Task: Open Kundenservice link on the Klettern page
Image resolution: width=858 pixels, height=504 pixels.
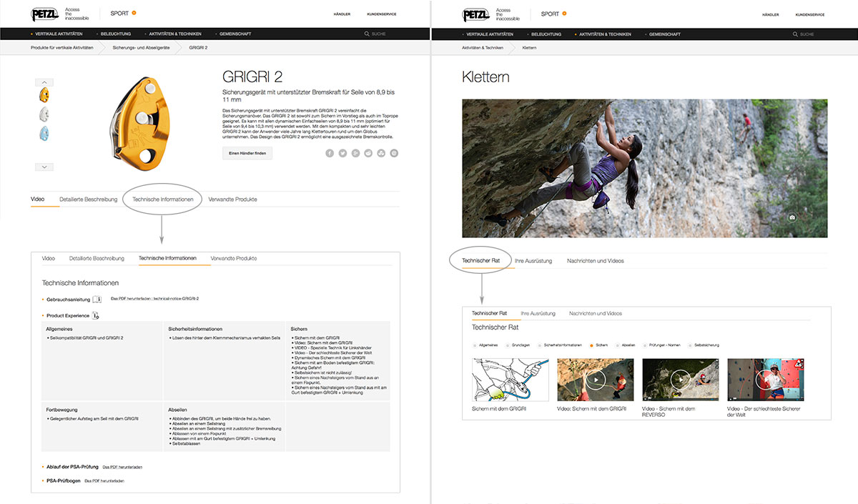Action: pyautogui.click(x=811, y=14)
